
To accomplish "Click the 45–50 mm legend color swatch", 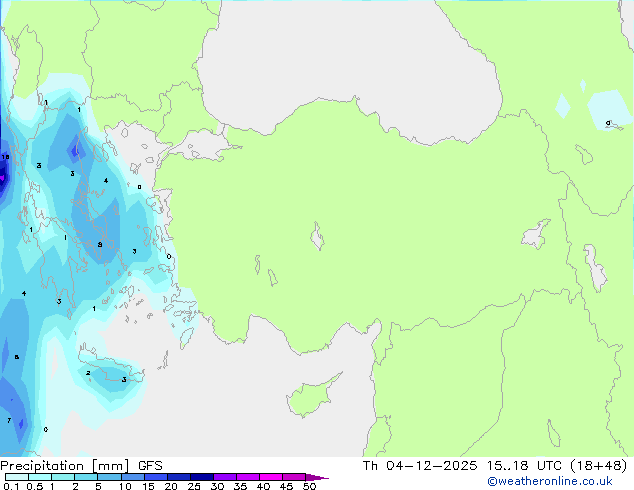I will 294,477.
